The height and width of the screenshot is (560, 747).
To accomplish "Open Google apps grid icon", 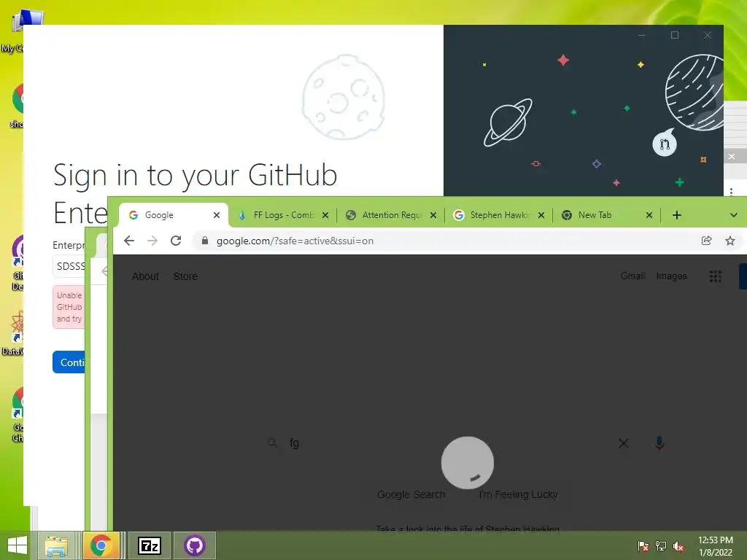I will 715,276.
